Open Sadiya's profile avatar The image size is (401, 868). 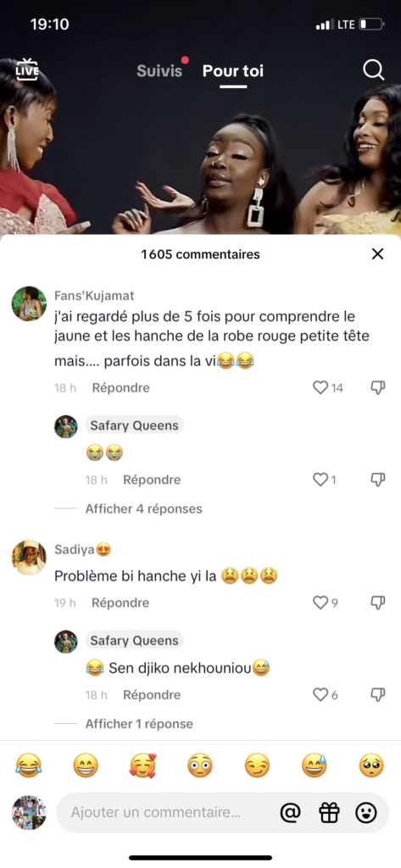(29, 558)
